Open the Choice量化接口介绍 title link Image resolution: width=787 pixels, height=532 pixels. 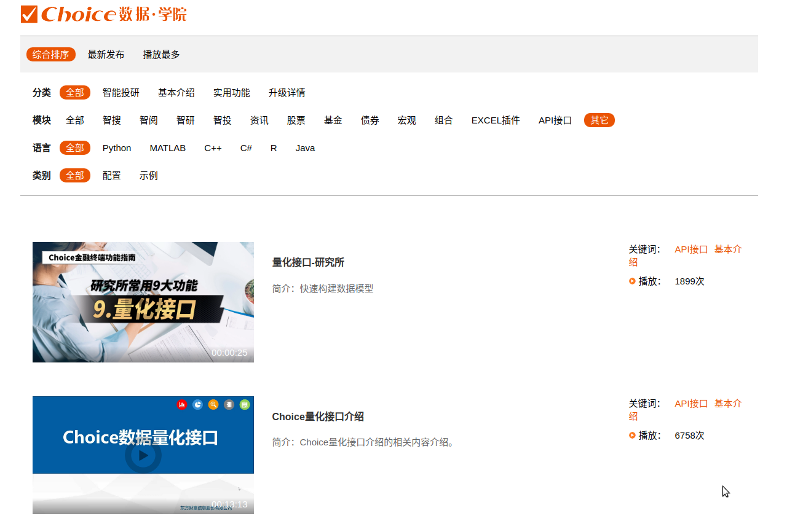(x=318, y=417)
